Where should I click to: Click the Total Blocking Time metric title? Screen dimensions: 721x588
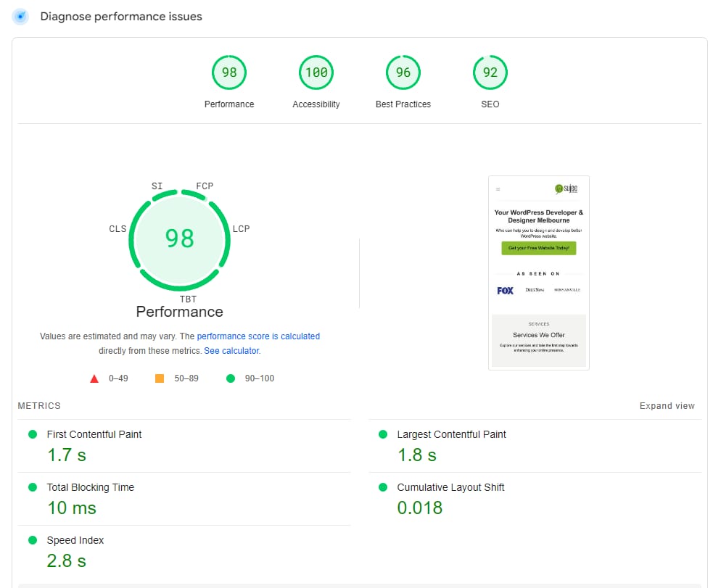pyautogui.click(x=91, y=487)
